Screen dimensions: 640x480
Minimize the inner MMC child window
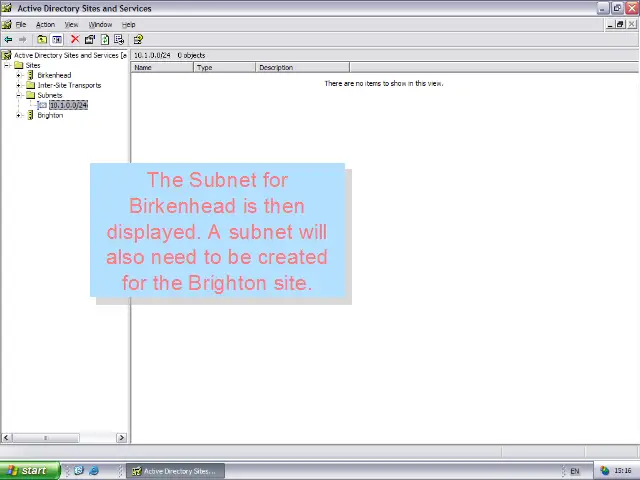click(x=610, y=24)
